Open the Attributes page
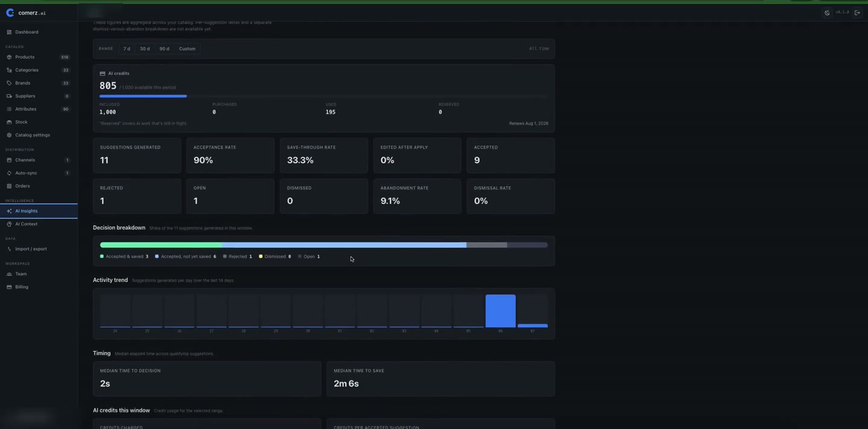Screen dimensions: 868x429 click(39, 109)
